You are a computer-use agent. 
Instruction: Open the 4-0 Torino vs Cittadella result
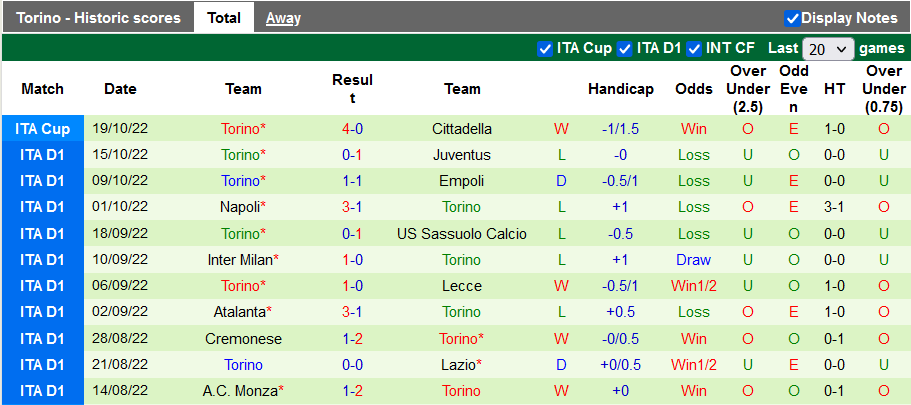(352, 129)
